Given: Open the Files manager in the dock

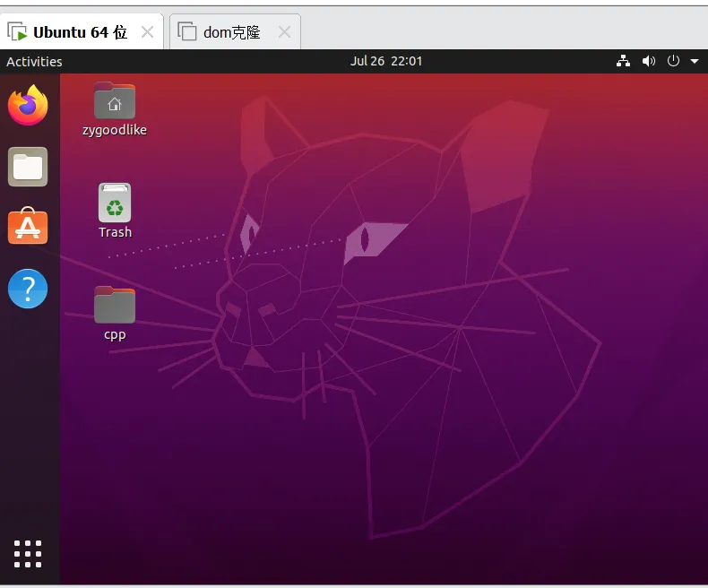Looking at the screenshot, I should [28, 167].
